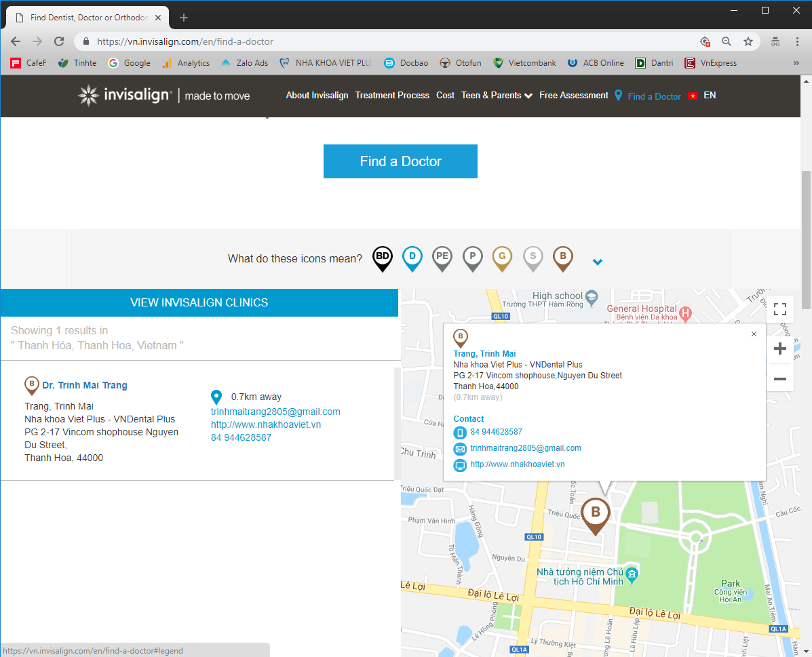Open the browser zoom indicator icon
The width and height of the screenshot is (812, 657).
coord(727,41)
